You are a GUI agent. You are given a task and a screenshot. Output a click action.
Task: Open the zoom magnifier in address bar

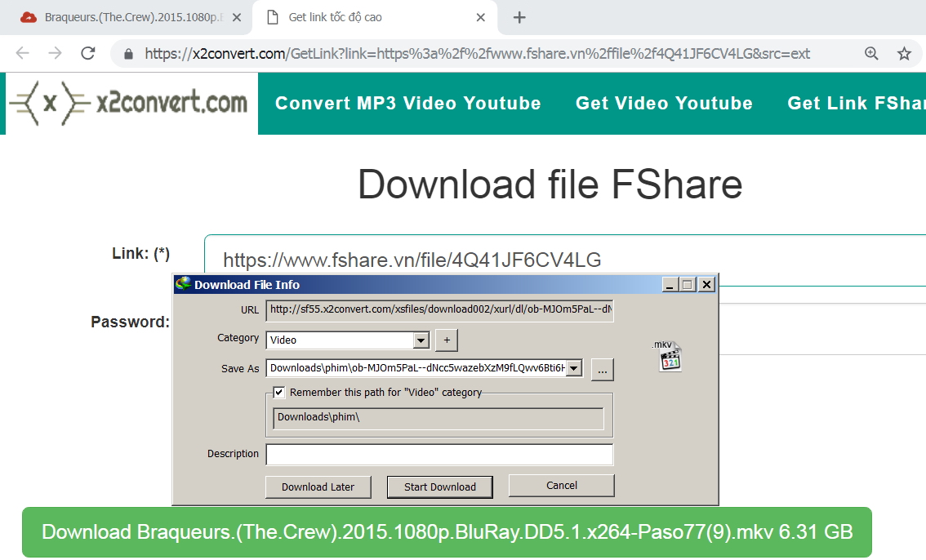click(x=871, y=54)
